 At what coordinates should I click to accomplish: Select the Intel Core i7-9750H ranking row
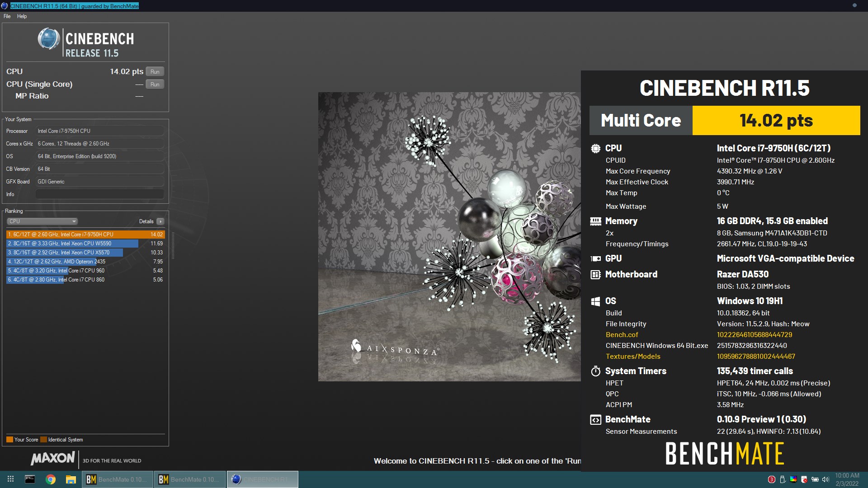(85, 235)
